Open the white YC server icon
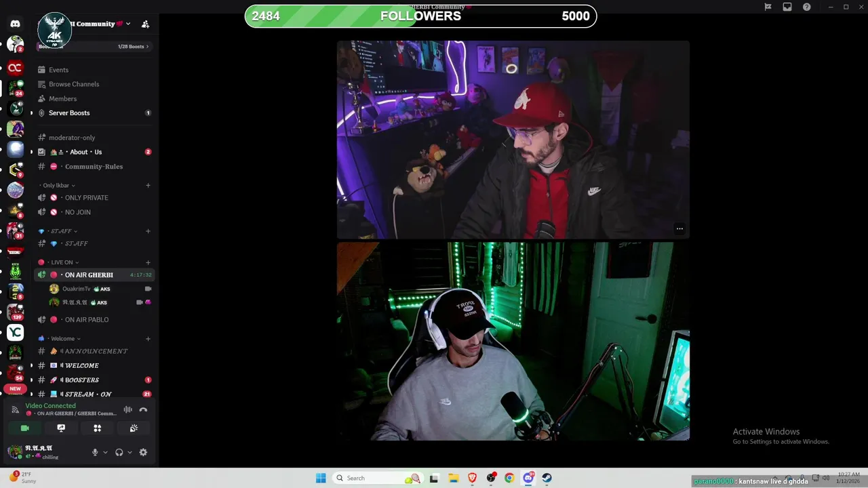Image resolution: width=868 pixels, height=488 pixels. [x=15, y=332]
